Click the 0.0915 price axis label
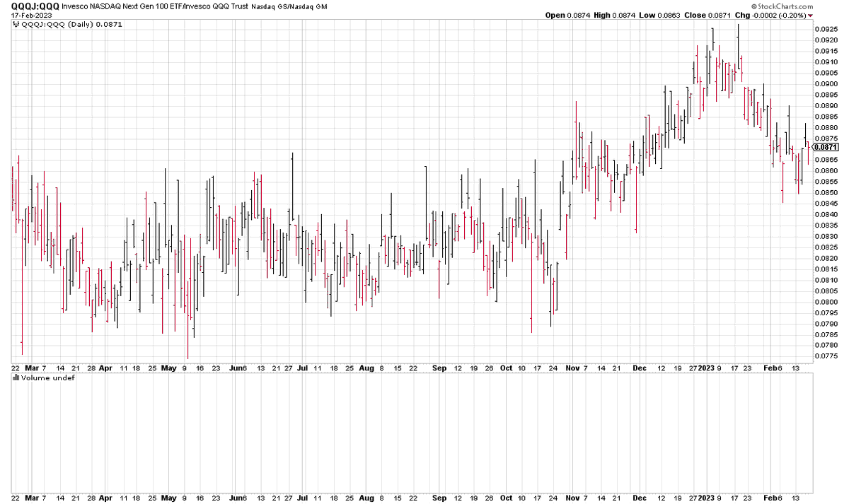849x504 pixels. point(826,51)
